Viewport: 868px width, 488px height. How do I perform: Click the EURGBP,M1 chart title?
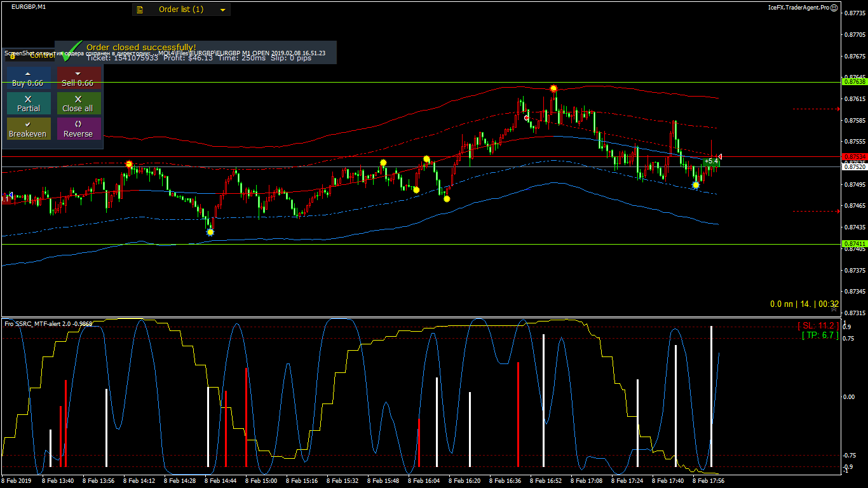pyautogui.click(x=28, y=6)
